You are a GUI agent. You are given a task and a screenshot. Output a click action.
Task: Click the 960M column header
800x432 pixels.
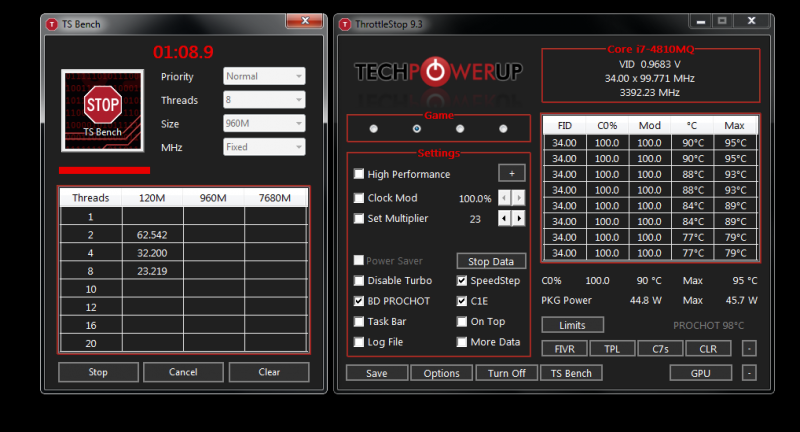[213, 198]
